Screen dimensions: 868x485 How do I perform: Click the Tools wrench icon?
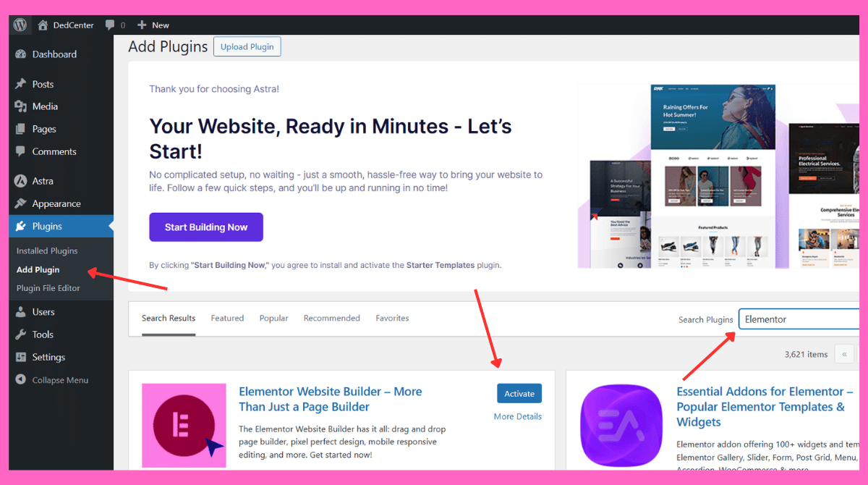point(20,334)
